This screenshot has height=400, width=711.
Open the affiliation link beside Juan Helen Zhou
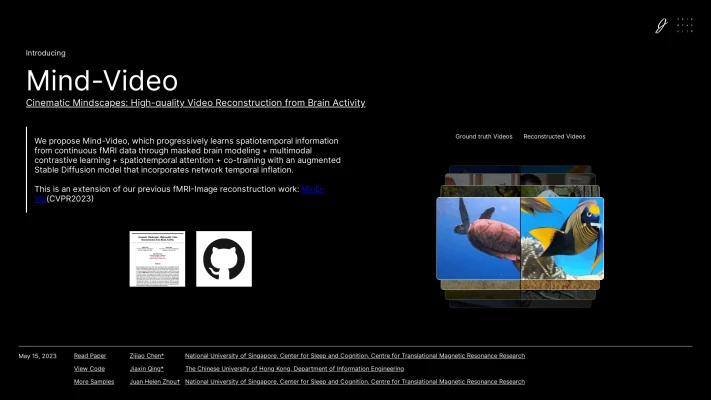355,382
